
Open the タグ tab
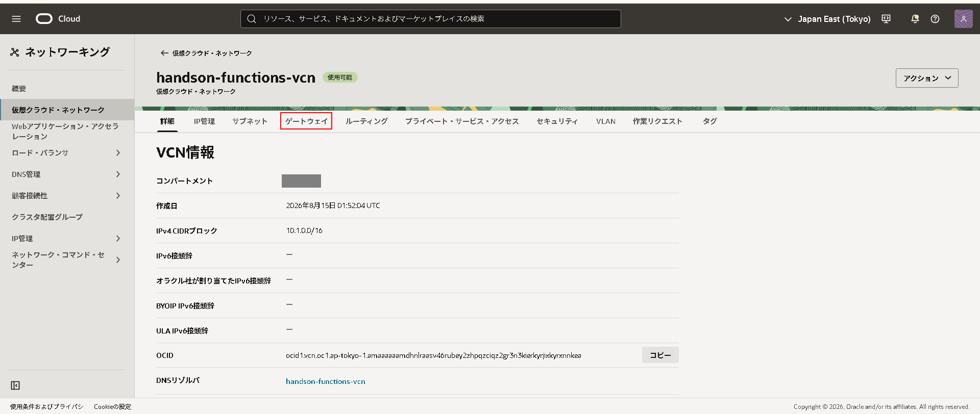click(709, 121)
